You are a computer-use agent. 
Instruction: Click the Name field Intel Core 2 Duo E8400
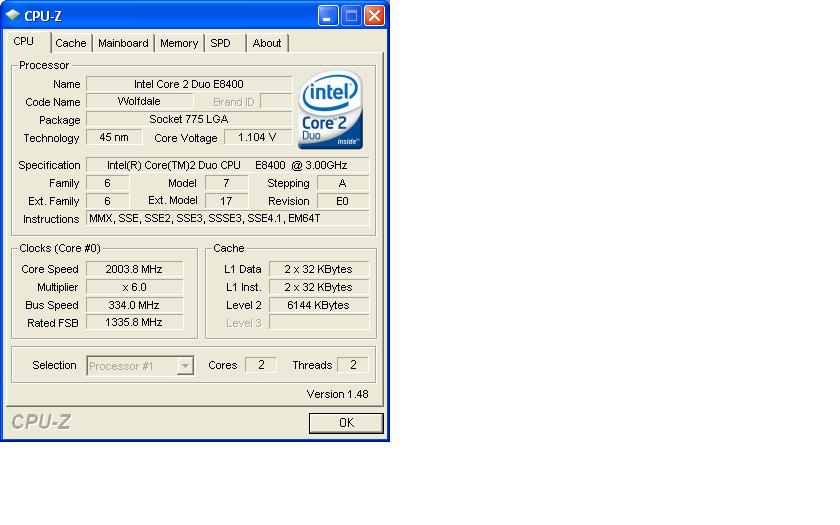click(189, 84)
